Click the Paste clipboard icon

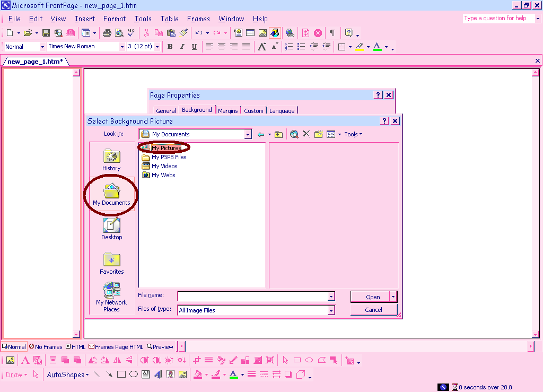pos(171,33)
